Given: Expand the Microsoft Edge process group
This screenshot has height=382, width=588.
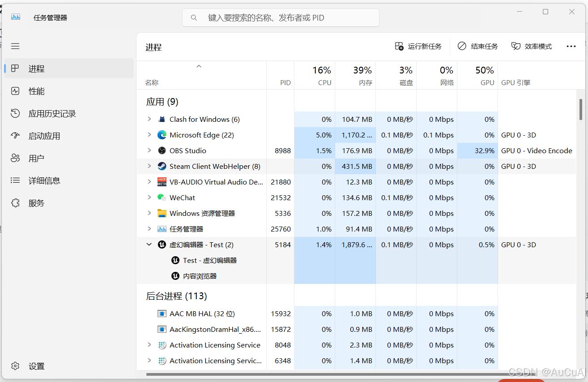Looking at the screenshot, I should [149, 135].
